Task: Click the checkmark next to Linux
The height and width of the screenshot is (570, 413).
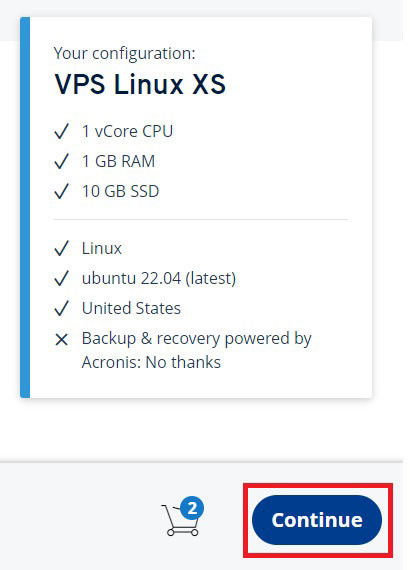Action: click(x=61, y=248)
